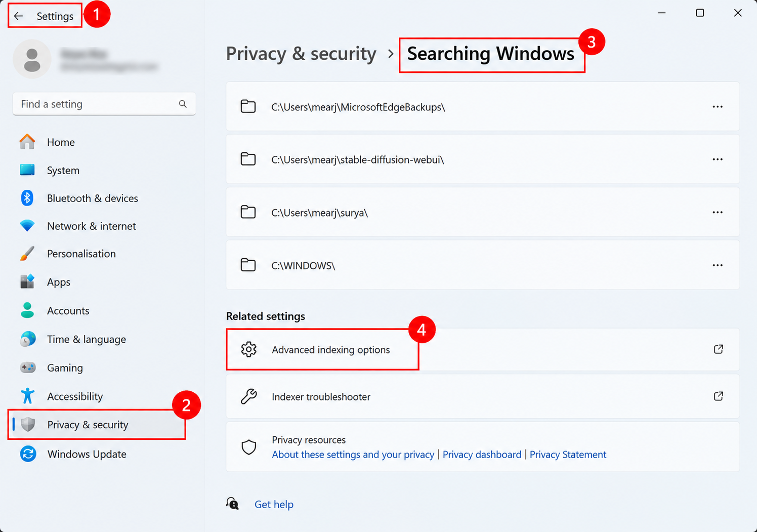
Task: Click the Privacy resources shield icon
Action: tap(248, 447)
